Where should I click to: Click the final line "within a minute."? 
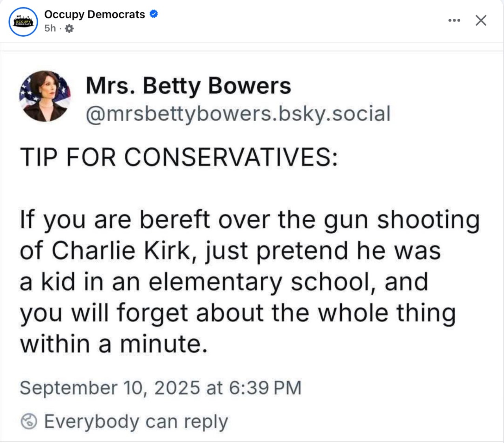(114, 344)
